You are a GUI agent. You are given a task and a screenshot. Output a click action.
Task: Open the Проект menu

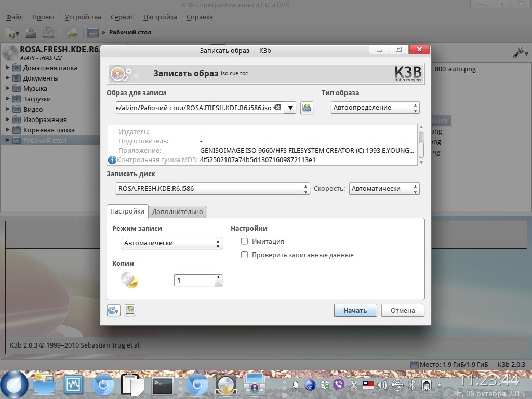click(44, 17)
